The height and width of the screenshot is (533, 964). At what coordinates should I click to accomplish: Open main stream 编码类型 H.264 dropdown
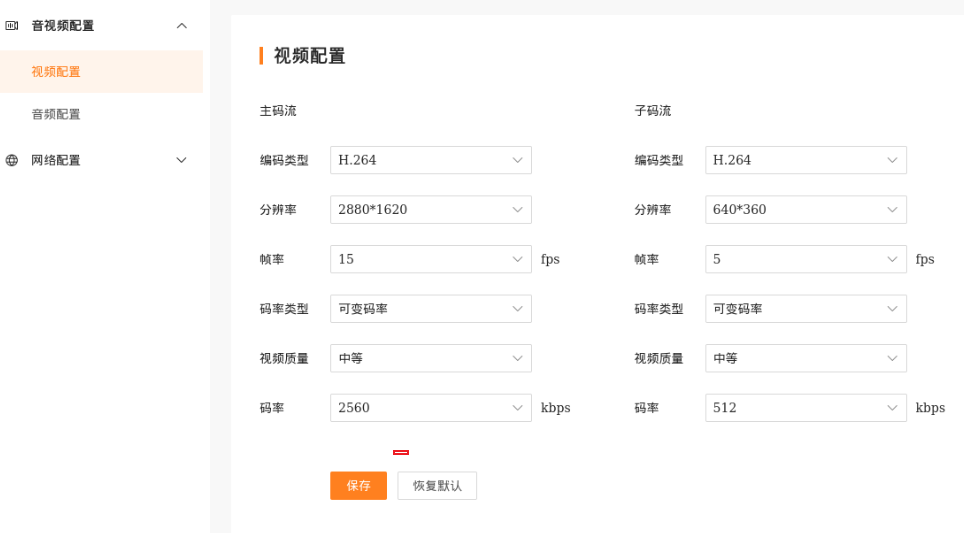[430, 160]
